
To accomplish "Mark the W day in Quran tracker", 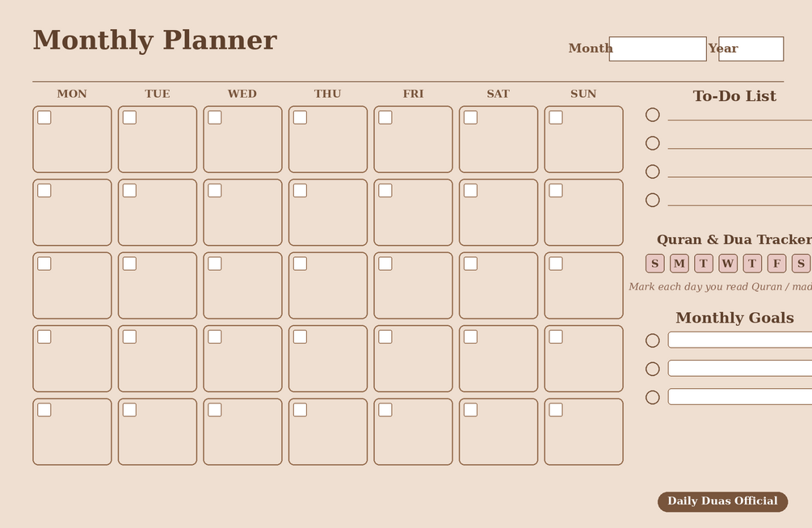I will (728, 264).
